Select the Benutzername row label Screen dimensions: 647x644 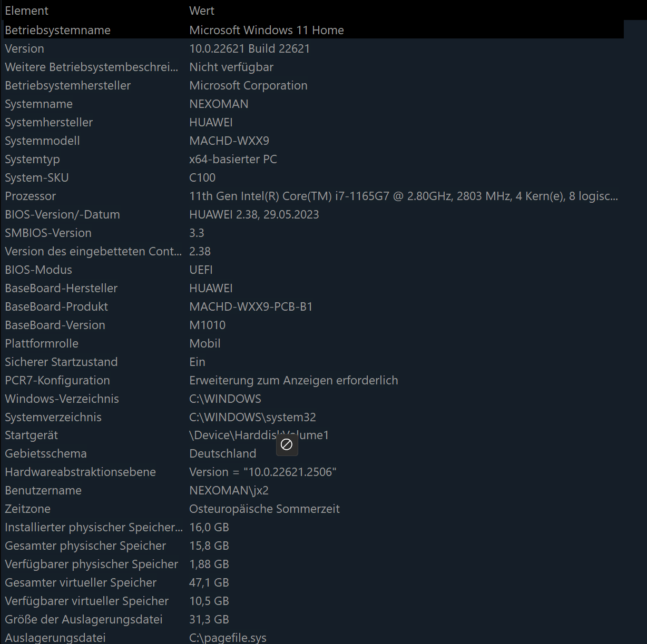[x=43, y=490]
